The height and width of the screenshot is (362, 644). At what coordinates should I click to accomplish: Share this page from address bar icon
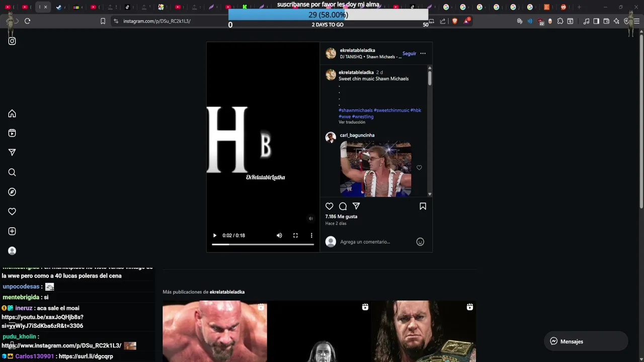[x=443, y=21]
